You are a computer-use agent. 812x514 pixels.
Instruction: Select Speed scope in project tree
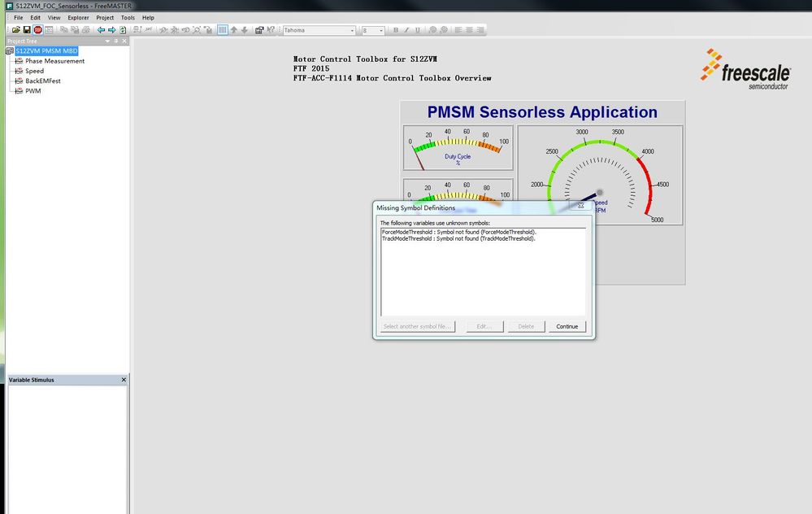click(x=35, y=71)
